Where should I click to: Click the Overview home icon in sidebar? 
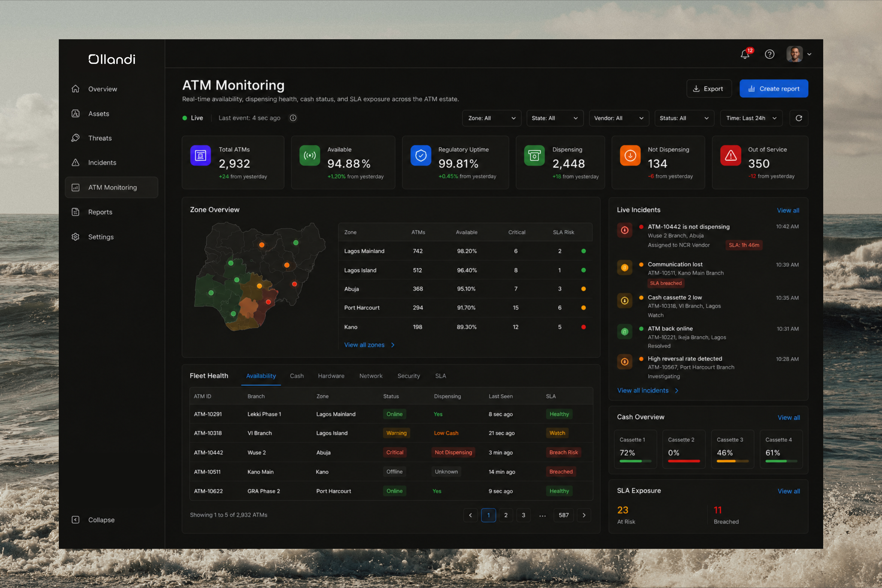point(75,89)
